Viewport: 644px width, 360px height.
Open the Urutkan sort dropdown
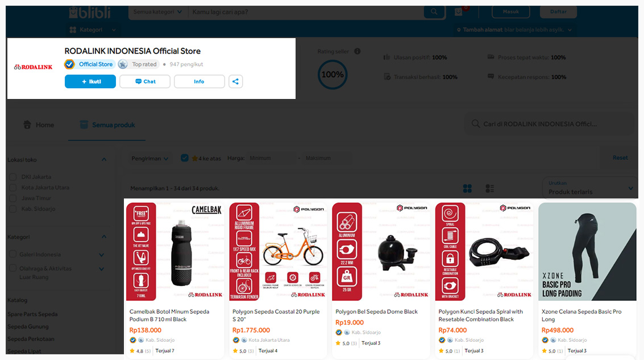(x=590, y=188)
